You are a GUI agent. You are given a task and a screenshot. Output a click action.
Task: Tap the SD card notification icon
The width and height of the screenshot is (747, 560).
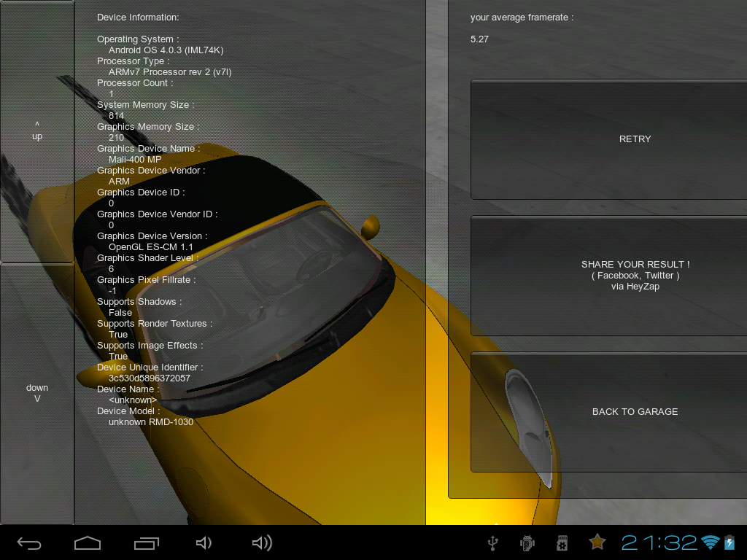tap(562, 542)
